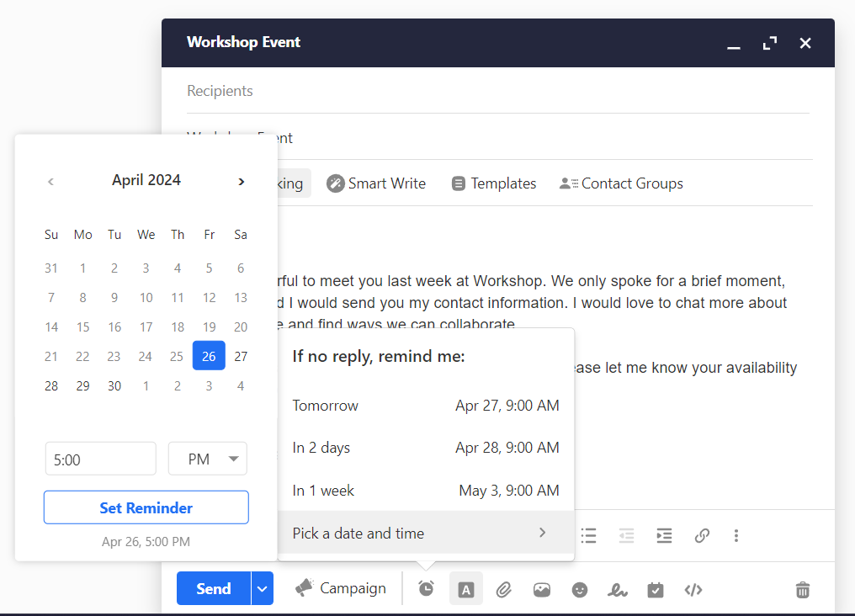This screenshot has height=616, width=855.
Task: Insert a meeting with the calendar check icon
Action: click(656, 589)
